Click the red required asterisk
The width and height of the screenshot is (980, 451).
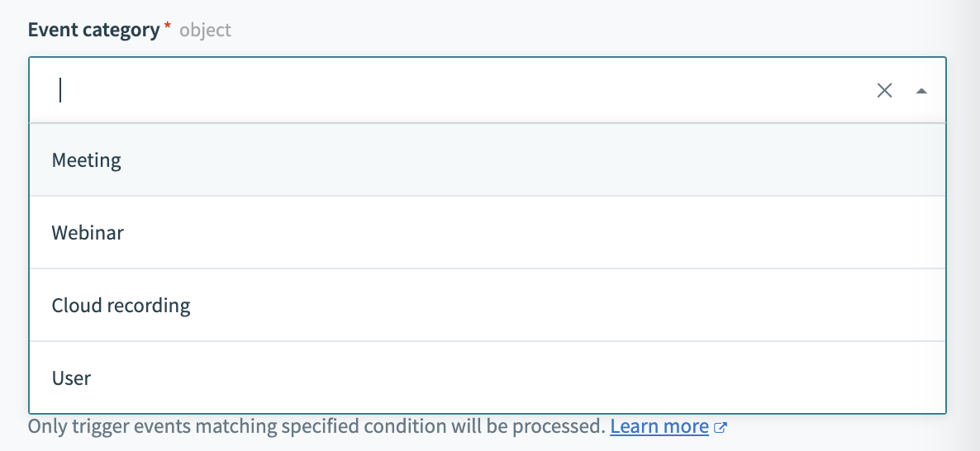pyautogui.click(x=168, y=29)
